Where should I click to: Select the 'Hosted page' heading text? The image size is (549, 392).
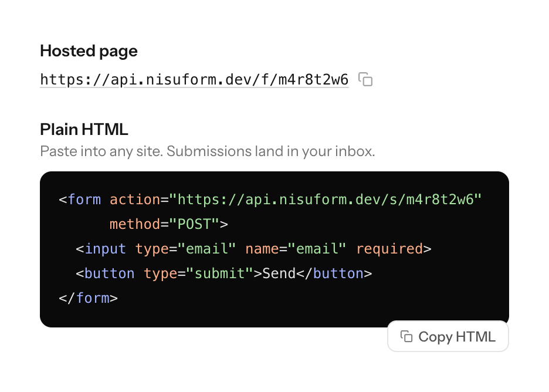[x=89, y=51]
